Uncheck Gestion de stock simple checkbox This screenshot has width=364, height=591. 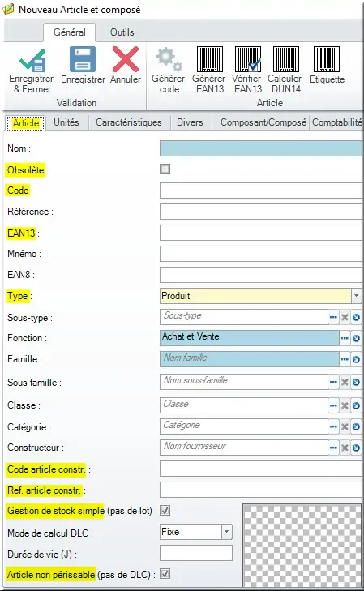coord(165,511)
